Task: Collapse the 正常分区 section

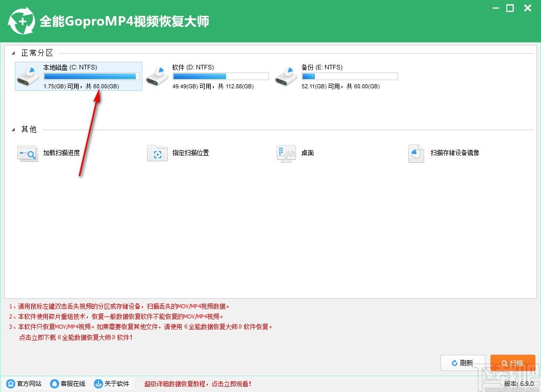Action: pos(13,53)
